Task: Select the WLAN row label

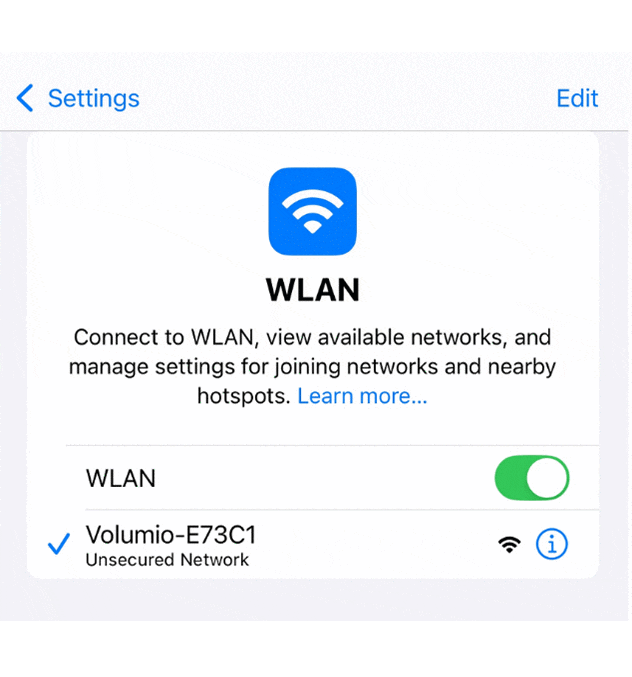Action: pyautogui.click(x=120, y=478)
